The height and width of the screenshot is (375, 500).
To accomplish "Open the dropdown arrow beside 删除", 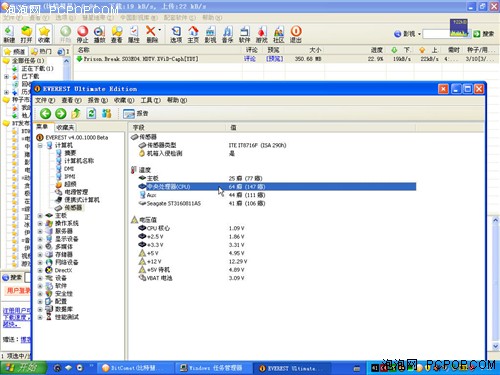I will 160,30.
